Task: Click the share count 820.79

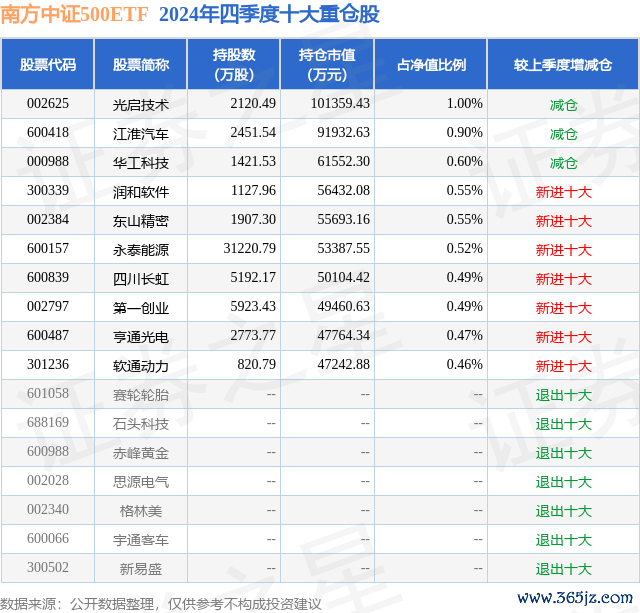Action: point(257,364)
